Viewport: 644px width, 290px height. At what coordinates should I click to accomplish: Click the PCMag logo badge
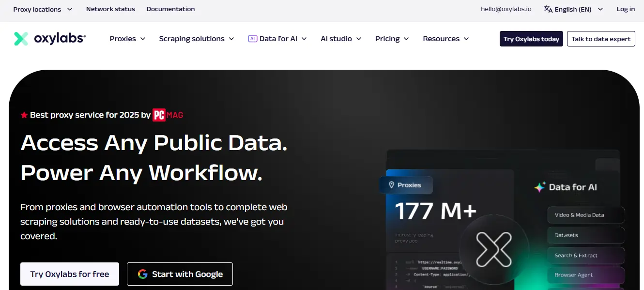pyautogui.click(x=168, y=115)
